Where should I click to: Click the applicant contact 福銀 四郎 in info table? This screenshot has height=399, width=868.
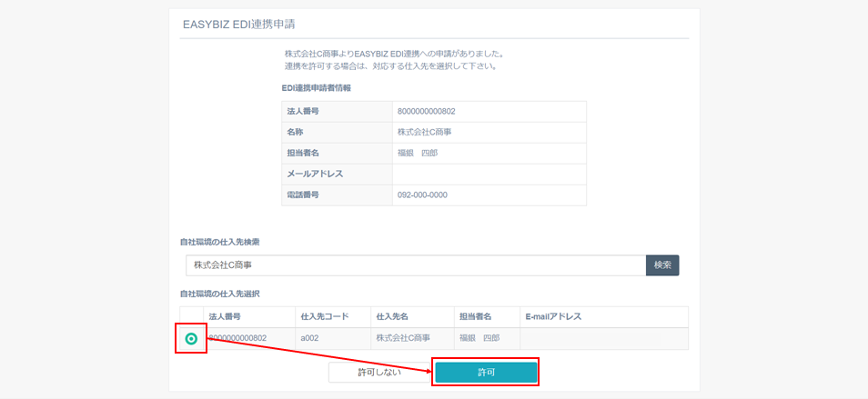click(x=418, y=153)
